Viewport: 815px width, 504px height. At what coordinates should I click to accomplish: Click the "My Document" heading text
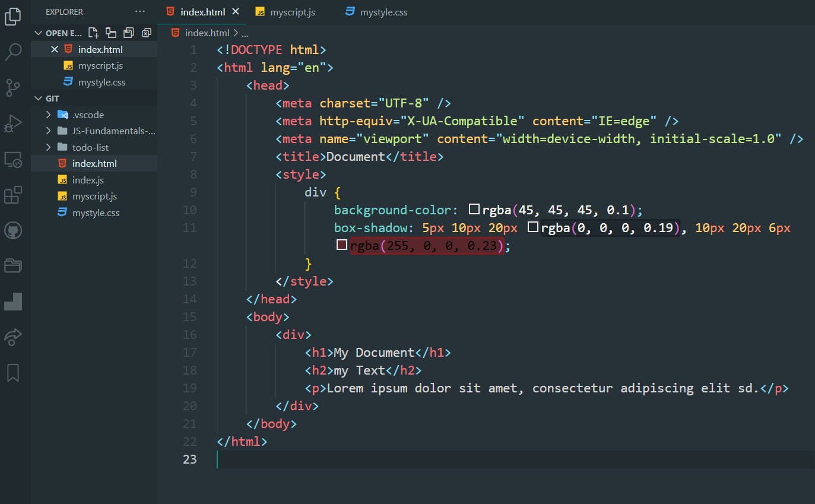(374, 352)
